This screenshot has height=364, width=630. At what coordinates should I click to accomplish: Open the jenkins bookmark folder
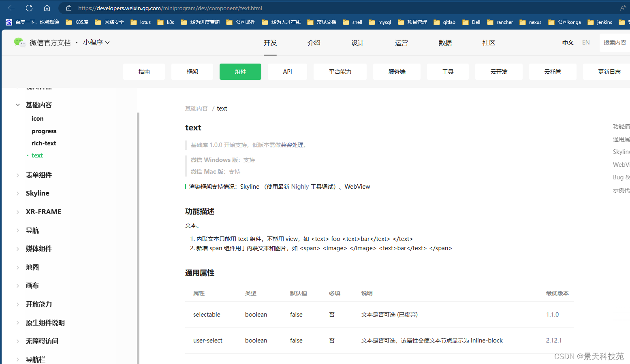pyautogui.click(x=600, y=22)
